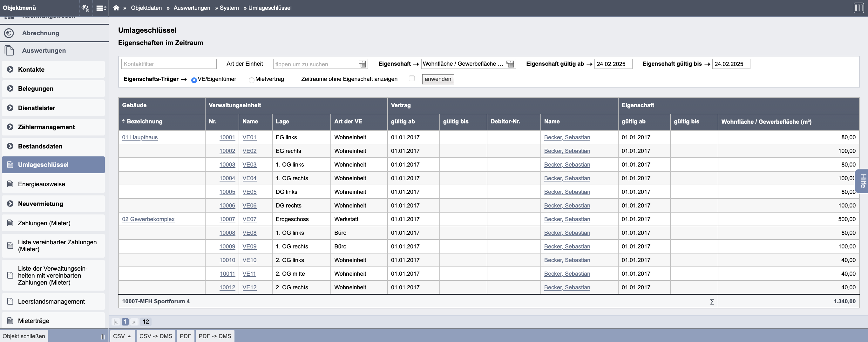Expand the Zählermanagement section

10,127
